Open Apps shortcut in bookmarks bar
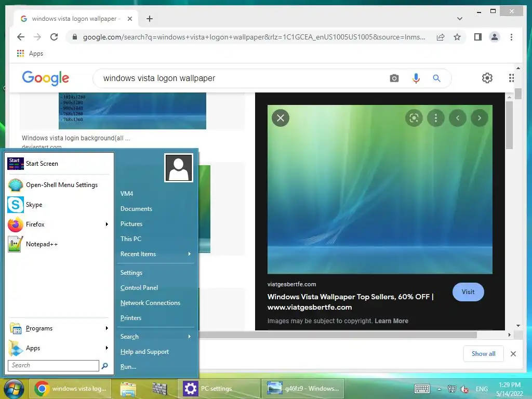Image resolution: width=532 pixels, height=399 pixels. (30, 54)
